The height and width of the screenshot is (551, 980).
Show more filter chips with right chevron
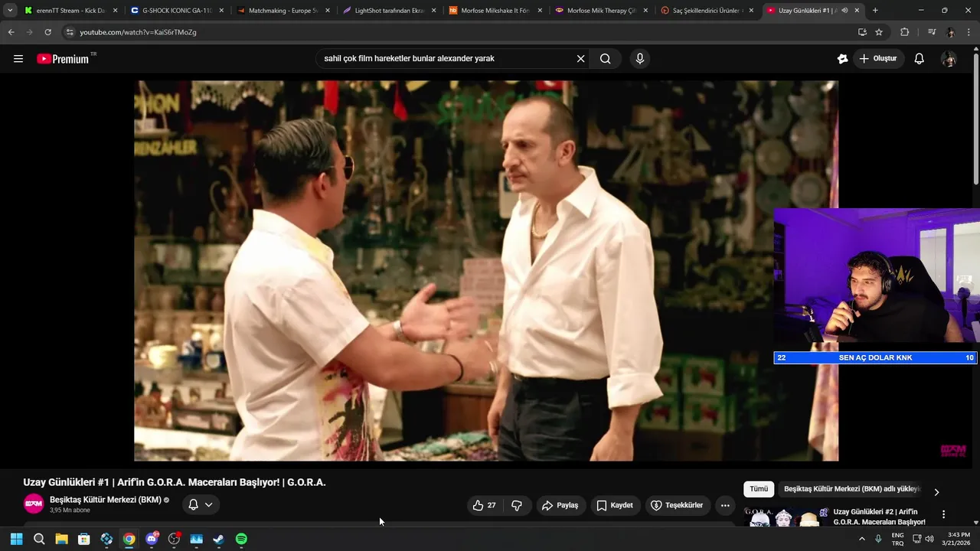936,492
